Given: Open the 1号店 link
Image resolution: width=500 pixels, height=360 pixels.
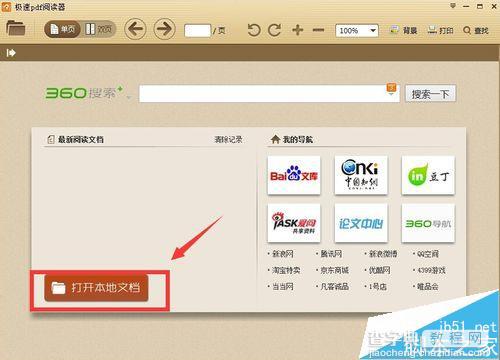Looking at the screenshot, I should coord(378,287).
